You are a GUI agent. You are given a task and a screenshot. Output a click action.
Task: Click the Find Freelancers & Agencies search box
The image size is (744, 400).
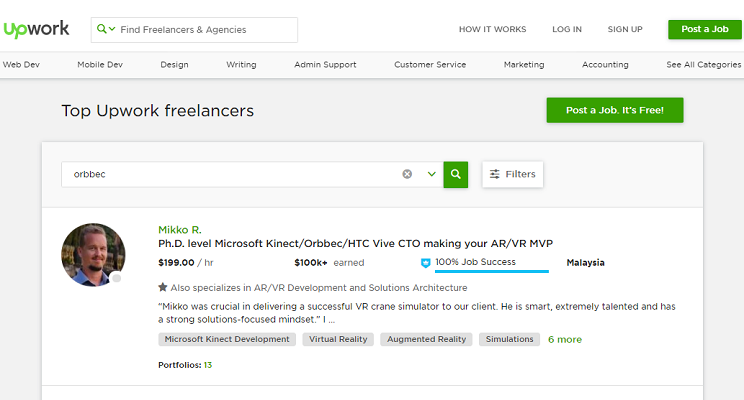tap(194, 30)
